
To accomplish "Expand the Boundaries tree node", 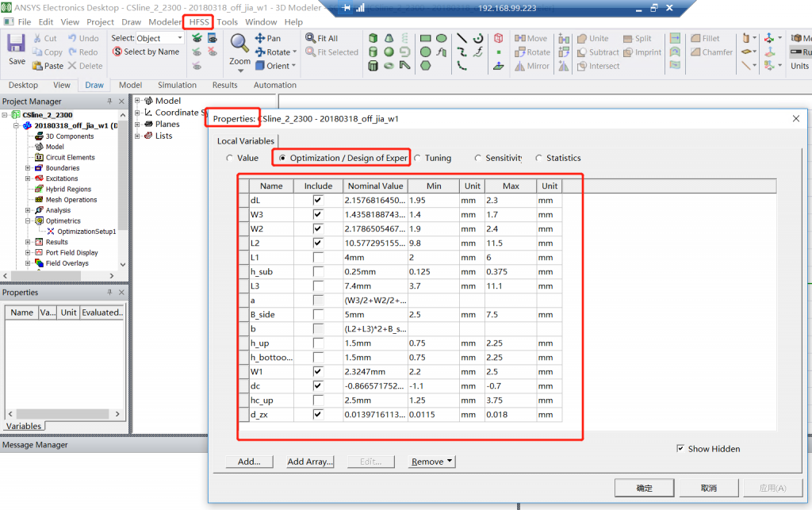I will tap(29, 168).
